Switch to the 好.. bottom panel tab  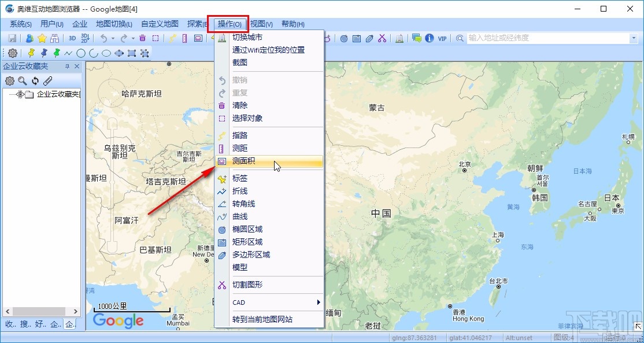pos(40,324)
